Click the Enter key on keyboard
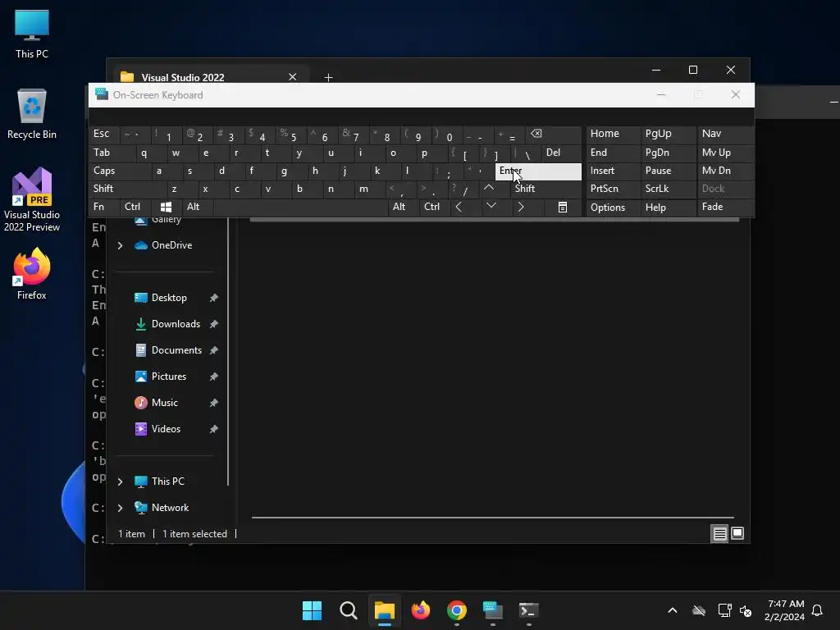Image resolution: width=840 pixels, height=630 pixels. point(538,171)
